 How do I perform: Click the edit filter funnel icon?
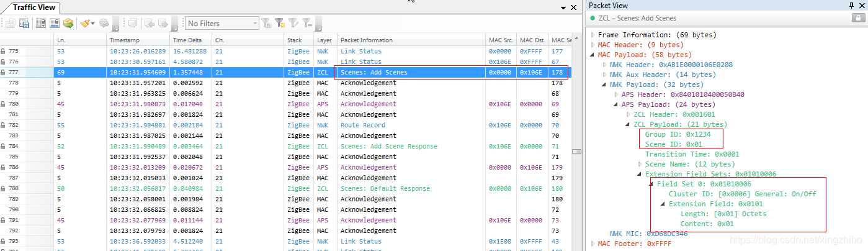[293, 24]
